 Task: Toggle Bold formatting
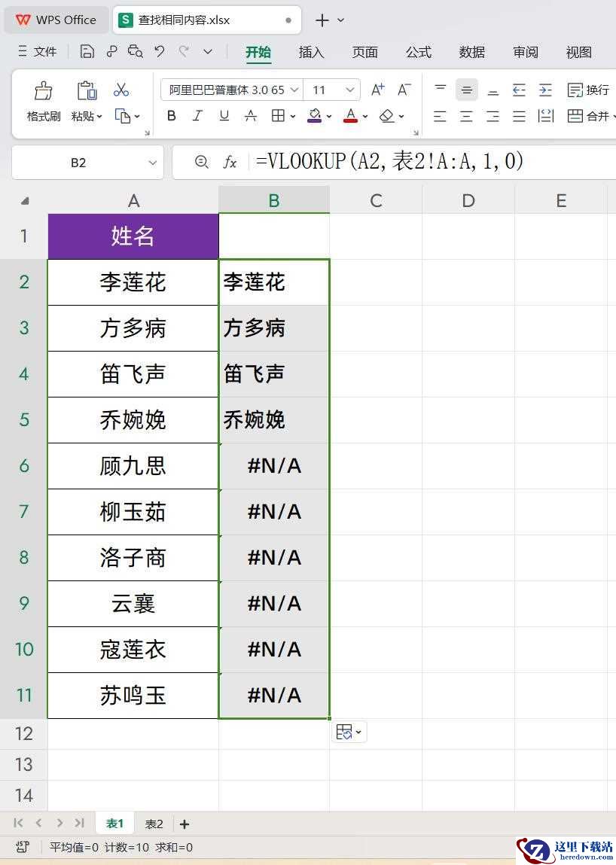[x=171, y=116]
